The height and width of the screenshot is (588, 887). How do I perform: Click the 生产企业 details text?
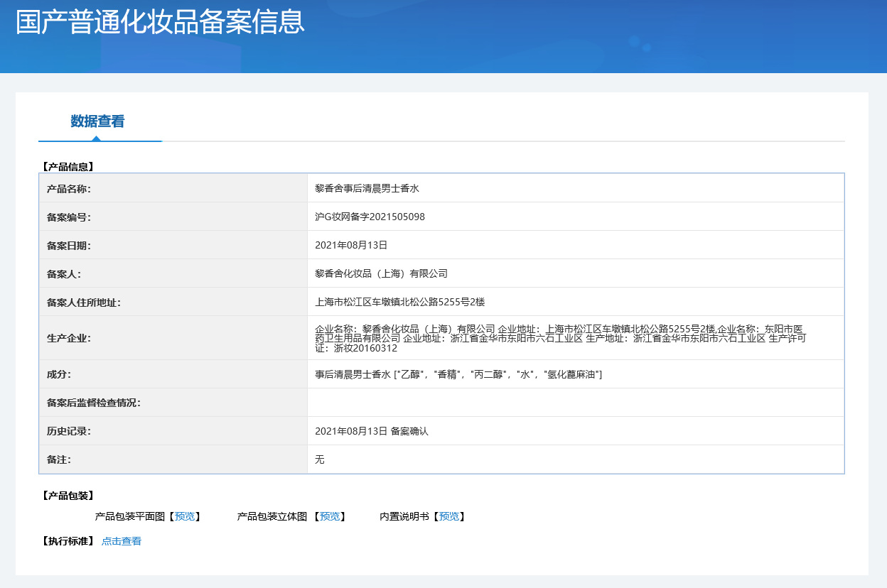[x=560, y=338]
